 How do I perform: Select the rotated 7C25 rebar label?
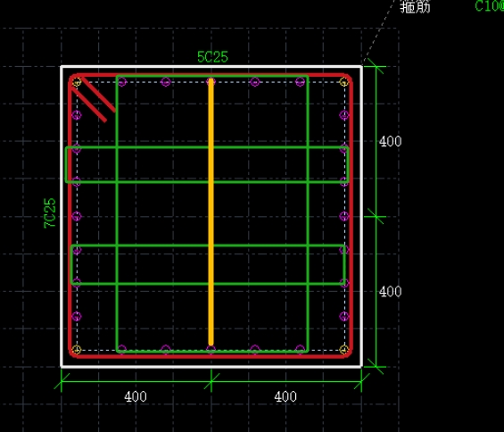tap(50, 213)
